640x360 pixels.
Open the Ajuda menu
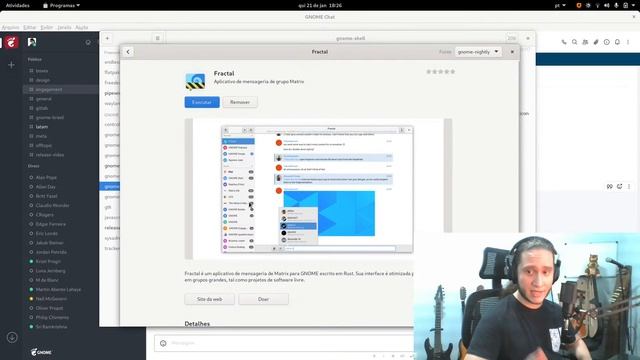(82, 27)
